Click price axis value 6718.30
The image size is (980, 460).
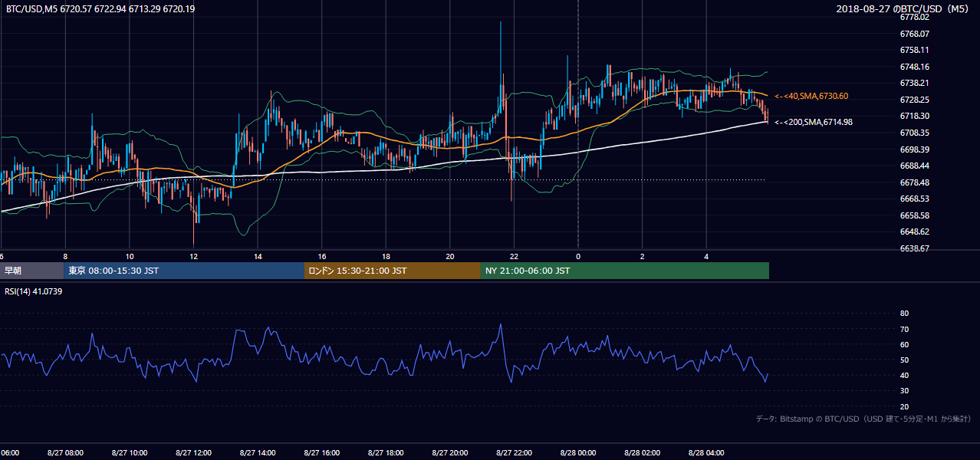click(914, 116)
